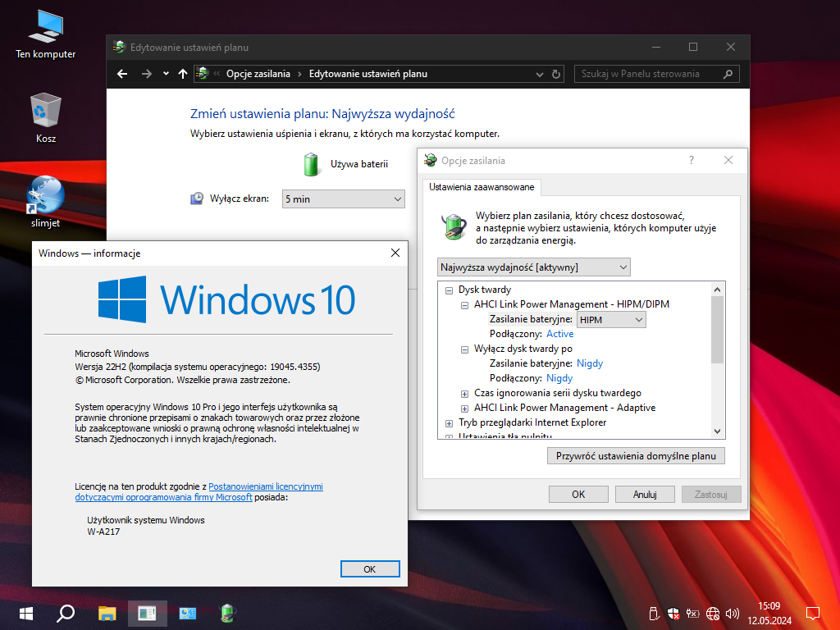Click the Windows Start button

[26, 613]
